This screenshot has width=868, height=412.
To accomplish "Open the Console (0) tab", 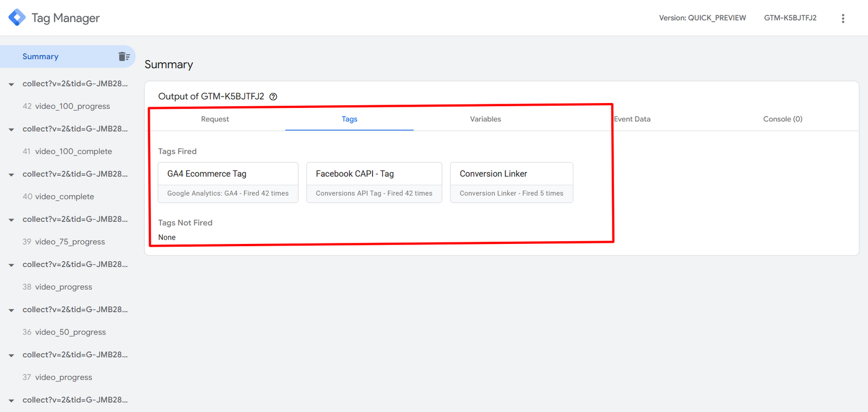I will (x=782, y=119).
